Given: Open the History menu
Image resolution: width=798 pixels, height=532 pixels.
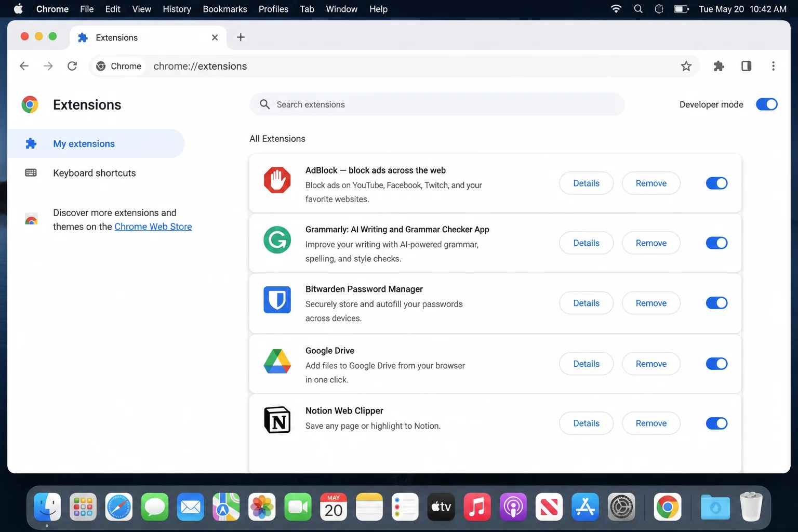Looking at the screenshot, I should coord(177,9).
